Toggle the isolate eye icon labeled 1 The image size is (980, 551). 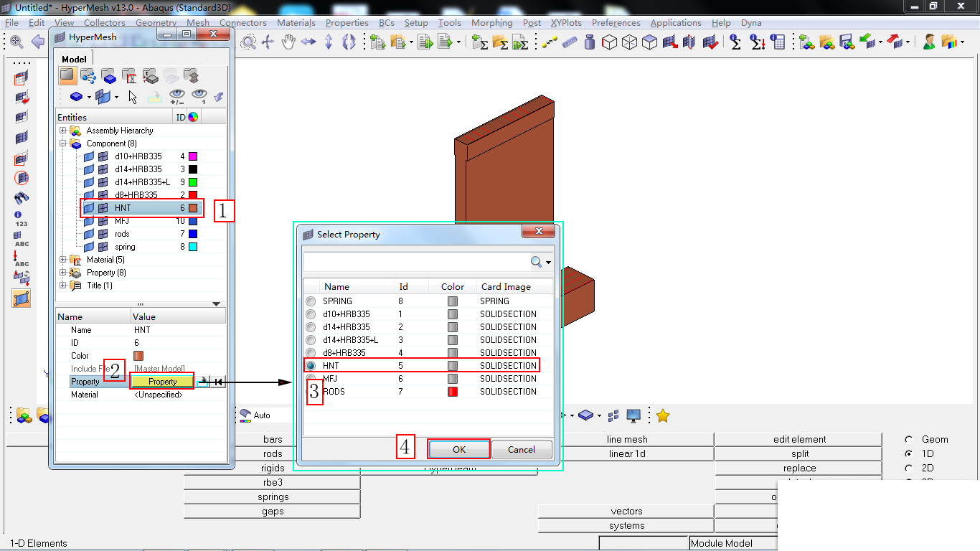coord(199,97)
